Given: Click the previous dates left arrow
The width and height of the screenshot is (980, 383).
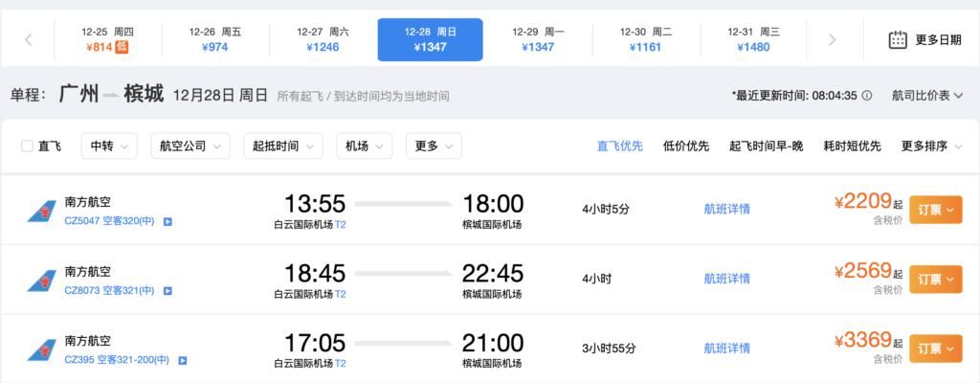Looking at the screenshot, I should [x=28, y=39].
